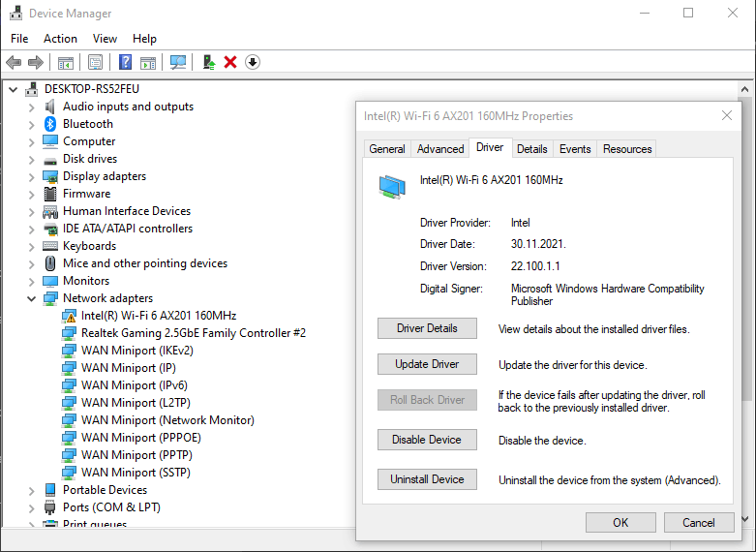756x552 pixels.
Task: Select WAN Miniport (IPv6)
Action: [x=135, y=385]
